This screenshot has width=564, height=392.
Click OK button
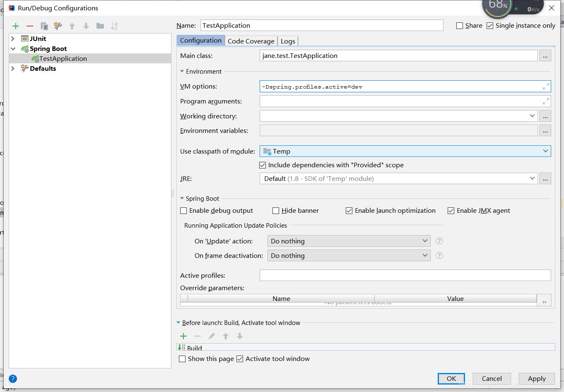[x=451, y=378]
